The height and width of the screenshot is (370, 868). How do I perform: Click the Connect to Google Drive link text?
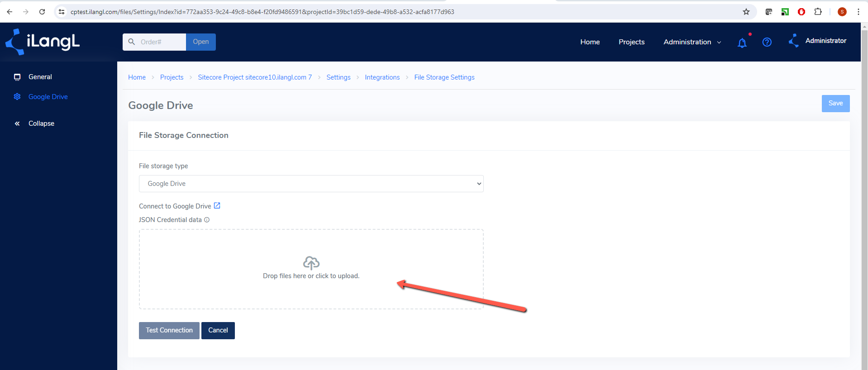[175, 206]
